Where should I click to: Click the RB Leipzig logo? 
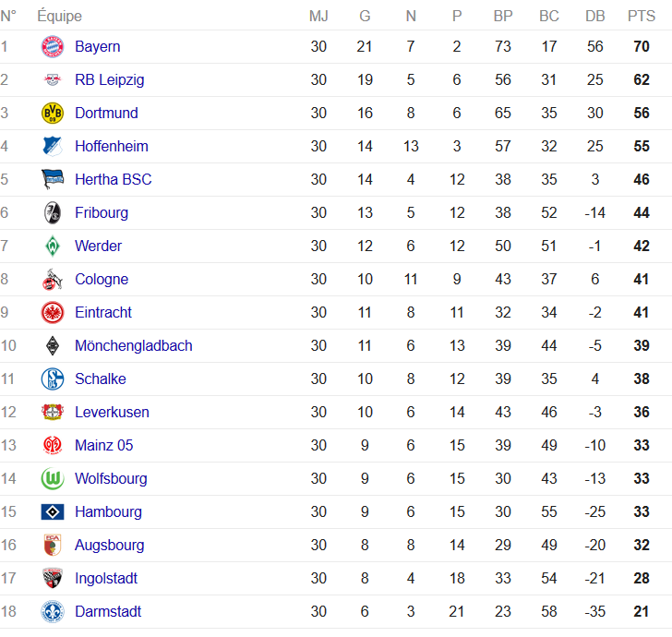[53, 79]
